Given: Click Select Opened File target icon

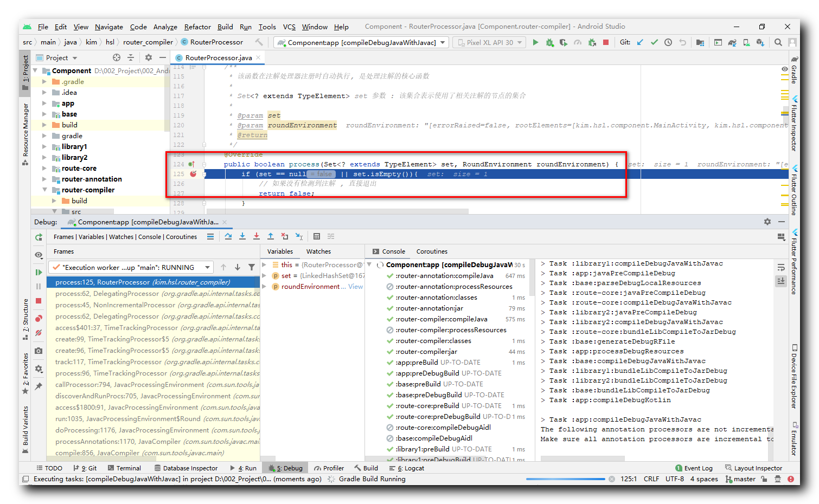Looking at the screenshot, I should [117, 57].
